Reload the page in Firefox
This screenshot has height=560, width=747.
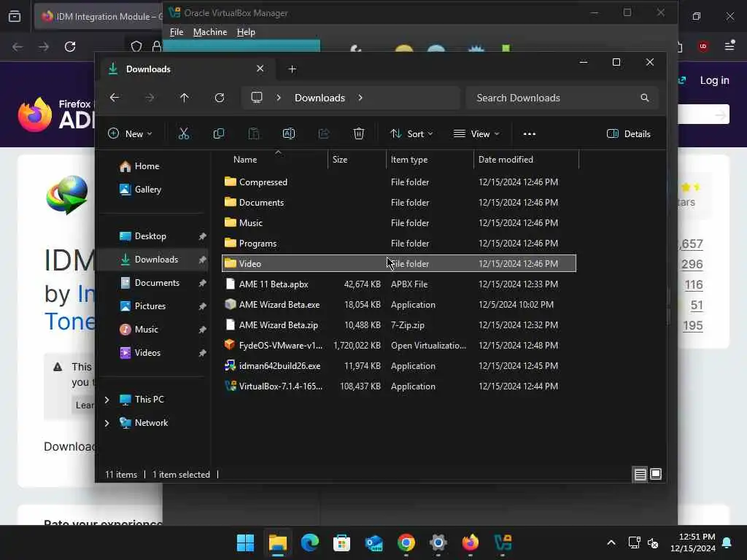click(x=70, y=46)
